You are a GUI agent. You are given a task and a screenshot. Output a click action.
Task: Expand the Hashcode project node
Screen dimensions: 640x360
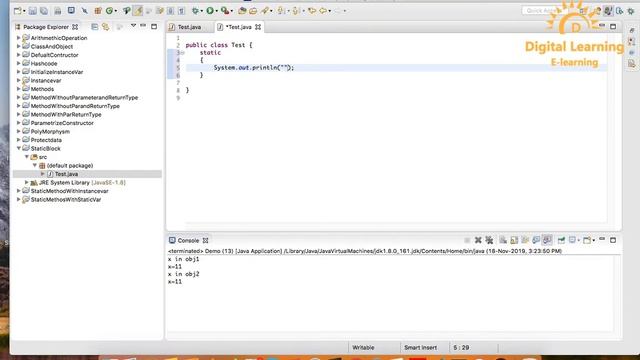(x=18, y=63)
